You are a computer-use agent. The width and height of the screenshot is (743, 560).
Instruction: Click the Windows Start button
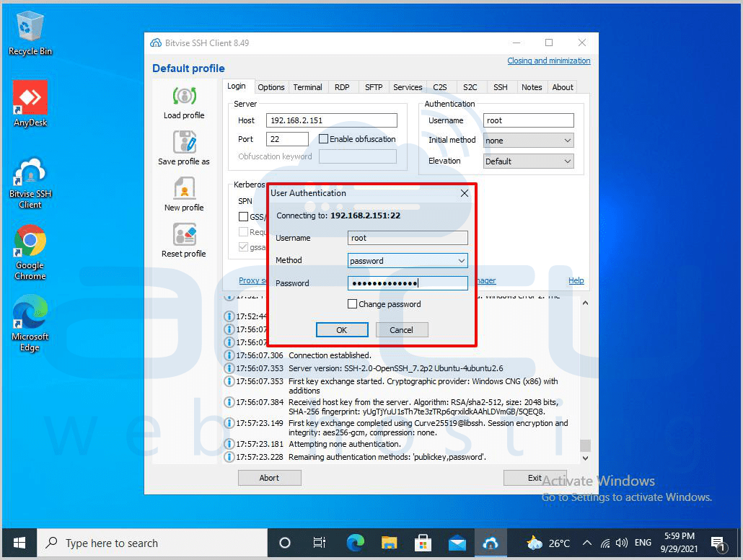pyautogui.click(x=19, y=543)
